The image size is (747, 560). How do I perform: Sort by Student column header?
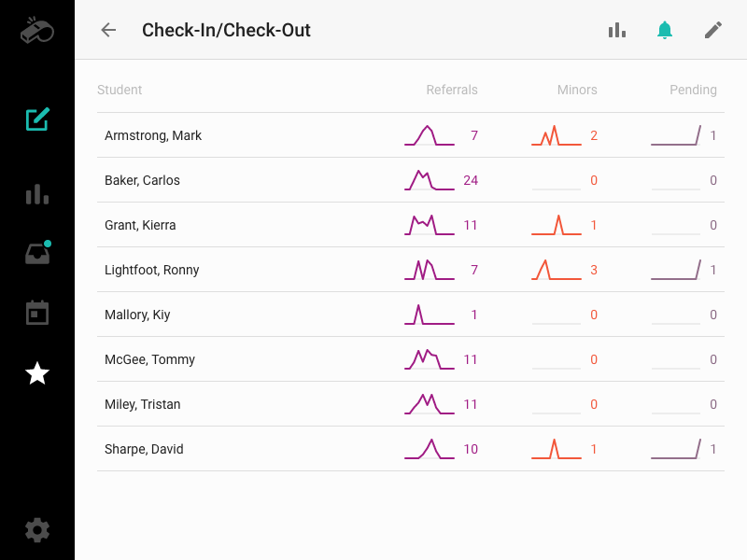coord(120,91)
